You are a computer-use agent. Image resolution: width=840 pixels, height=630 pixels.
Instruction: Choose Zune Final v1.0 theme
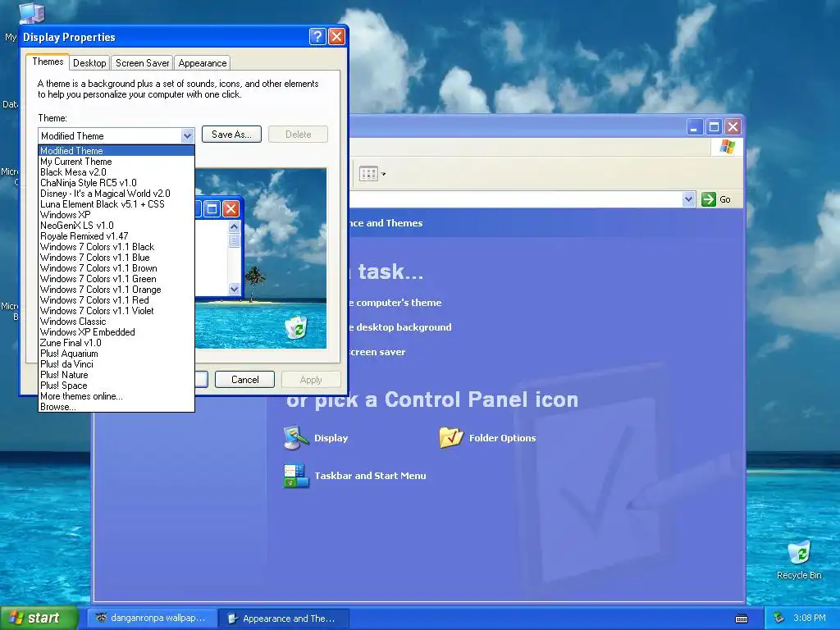pyautogui.click(x=116, y=343)
